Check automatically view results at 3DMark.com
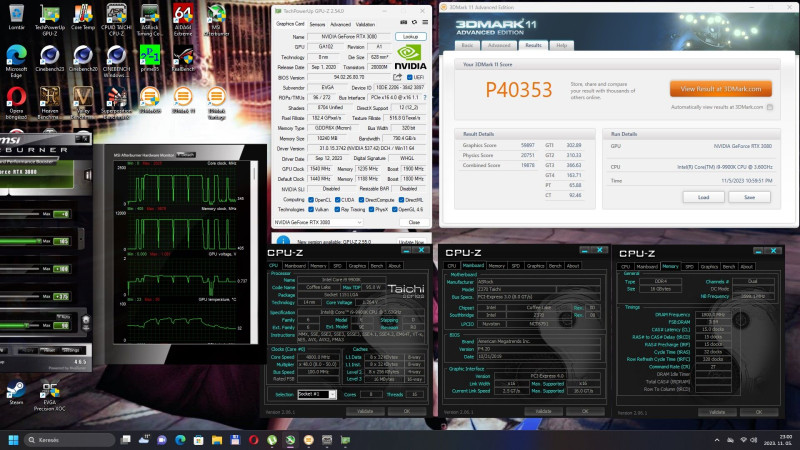The image size is (800, 450). tap(770, 107)
